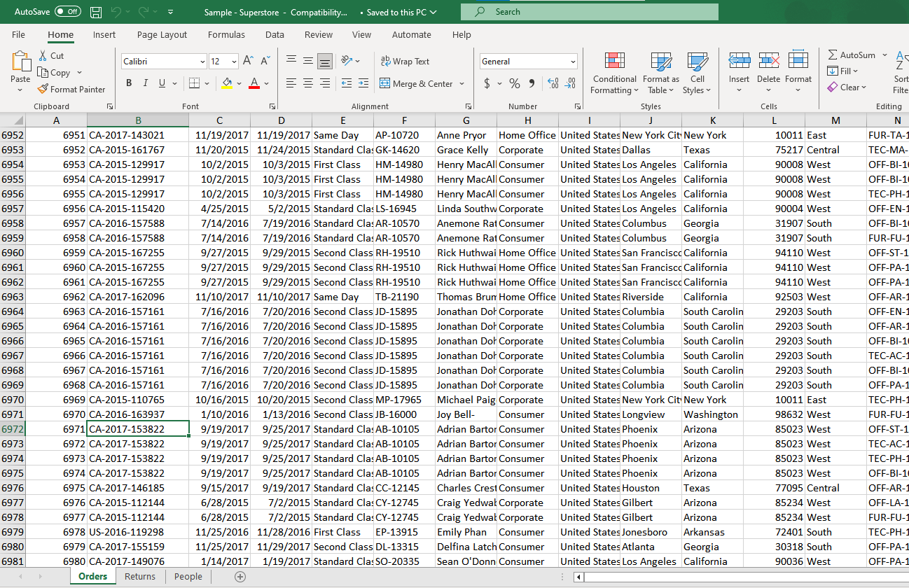Screen dimensions: 909x588
Task: Open Cell Styles gallery
Action: 698,73
